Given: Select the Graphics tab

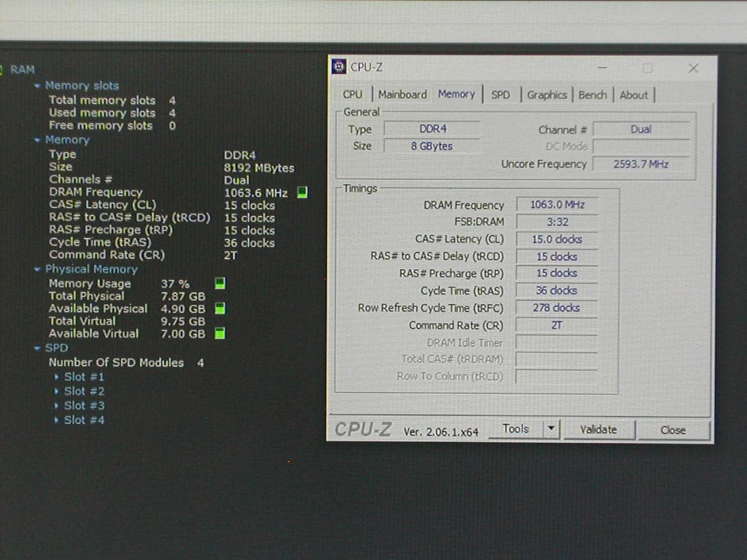Looking at the screenshot, I should point(546,95).
